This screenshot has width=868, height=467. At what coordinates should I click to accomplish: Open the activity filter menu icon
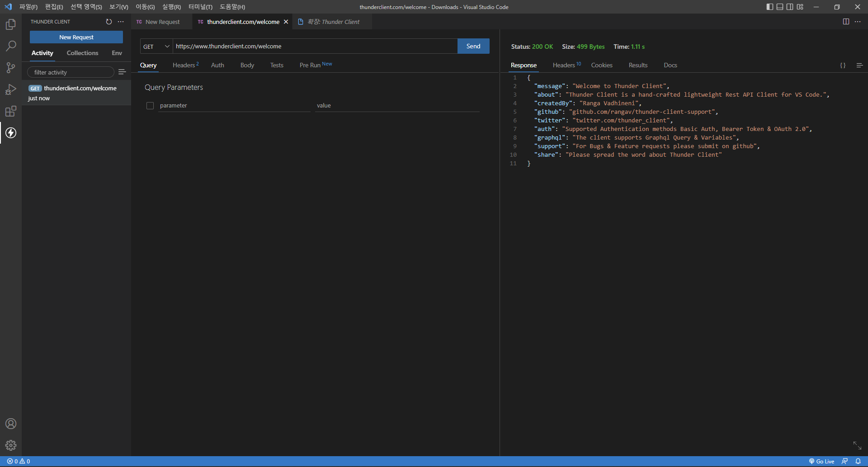122,72
